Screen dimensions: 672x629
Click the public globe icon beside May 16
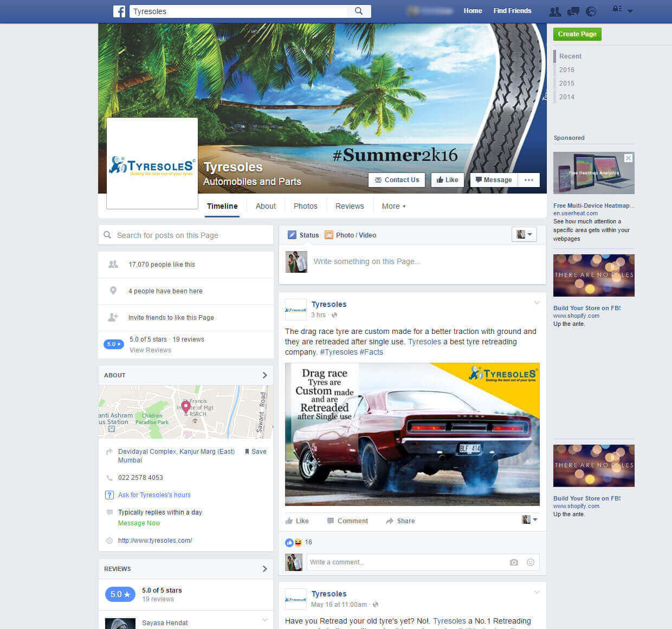pyautogui.click(x=376, y=605)
